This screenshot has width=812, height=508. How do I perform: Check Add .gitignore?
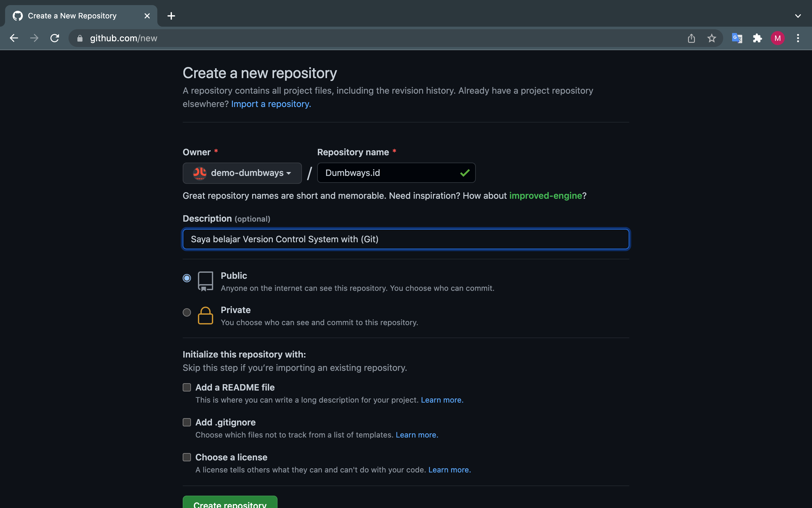pos(187,422)
